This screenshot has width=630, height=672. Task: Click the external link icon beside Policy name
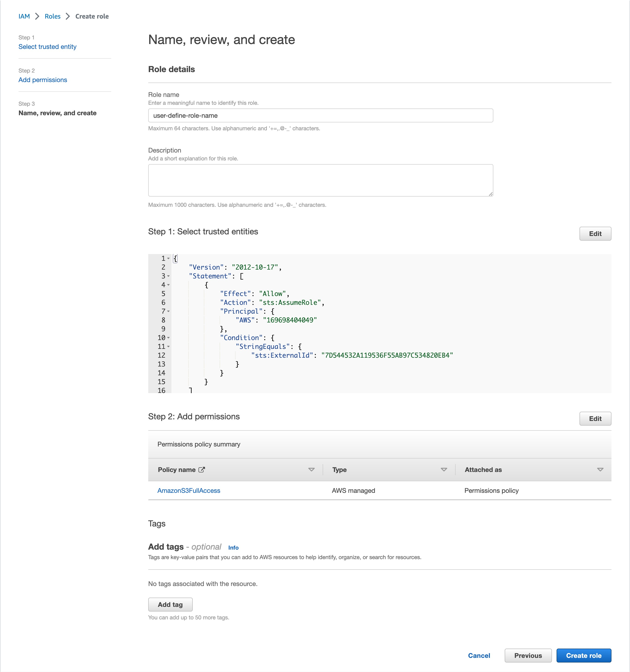[202, 470]
